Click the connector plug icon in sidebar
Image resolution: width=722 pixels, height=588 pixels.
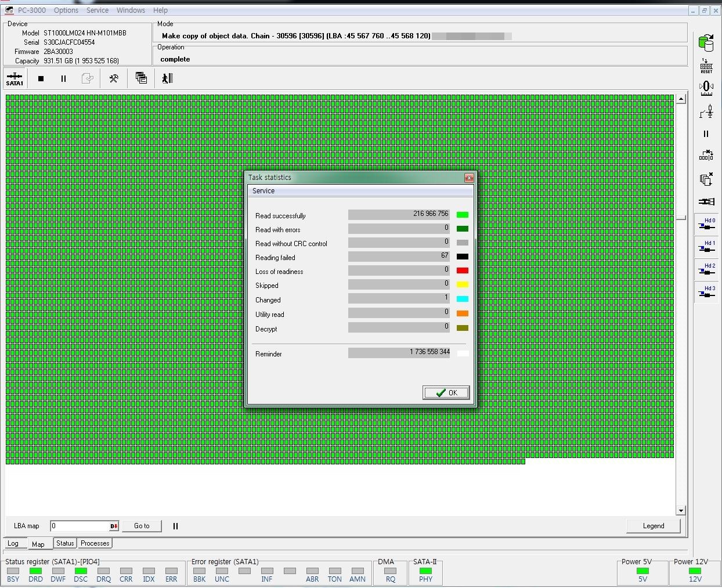[x=706, y=201]
